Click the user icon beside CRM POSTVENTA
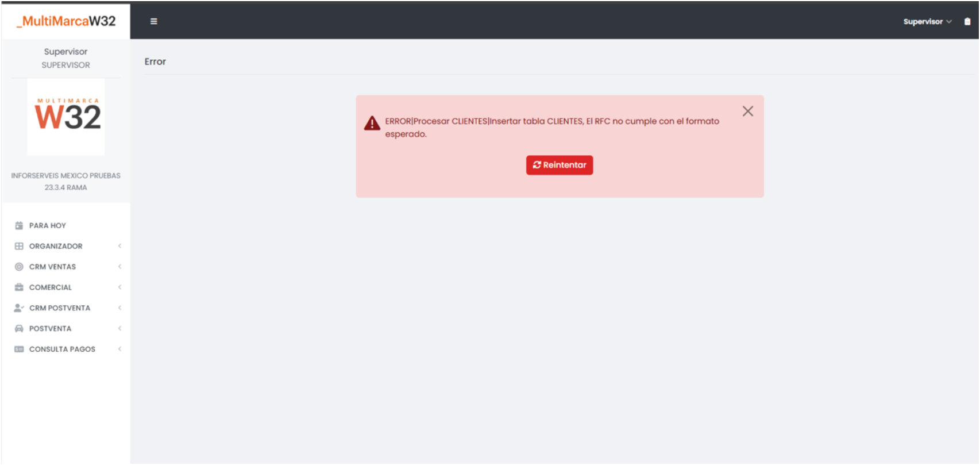Screen dimensions: 980x465 coord(19,308)
